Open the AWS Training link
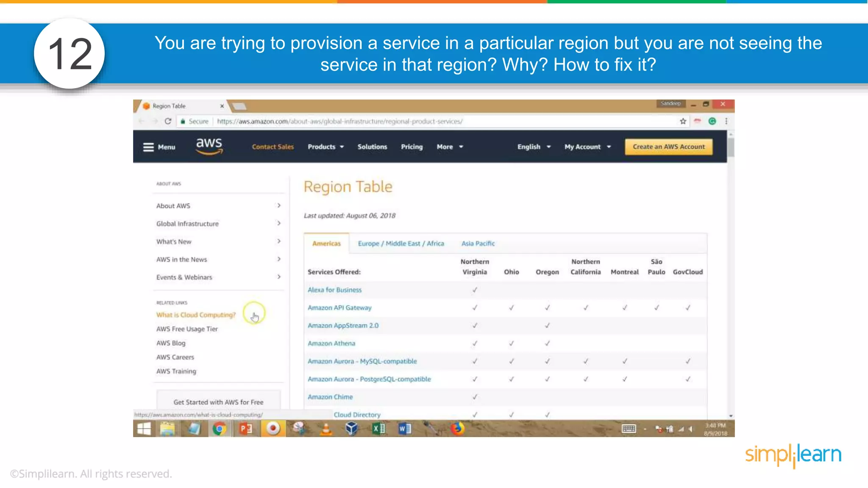Viewport: 868px width, 488px height. point(176,371)
